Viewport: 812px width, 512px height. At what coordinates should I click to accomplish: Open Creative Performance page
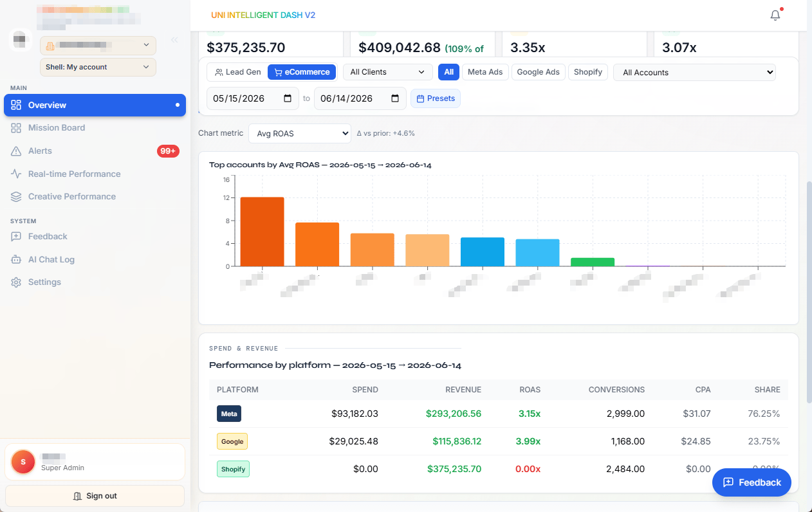point(95,197)
